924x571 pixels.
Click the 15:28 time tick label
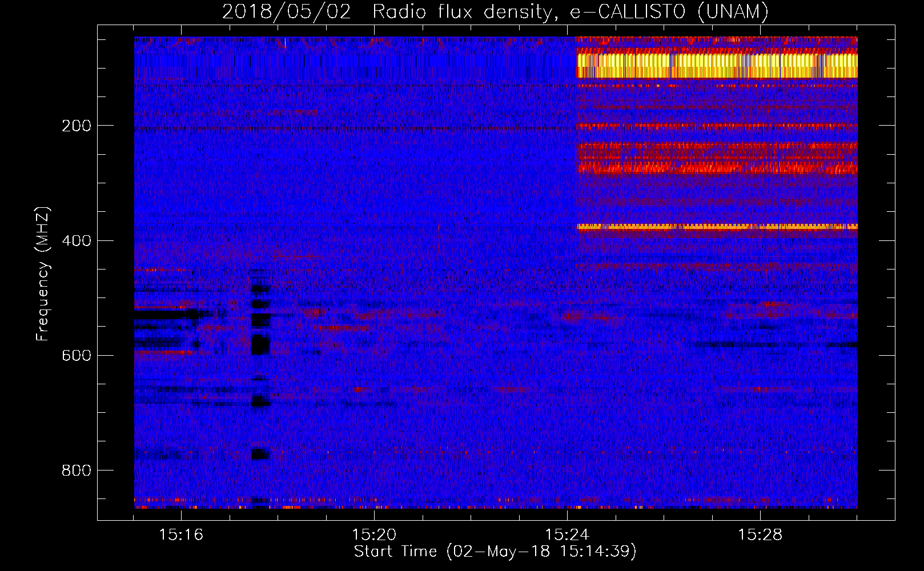[x=760, y=535]
